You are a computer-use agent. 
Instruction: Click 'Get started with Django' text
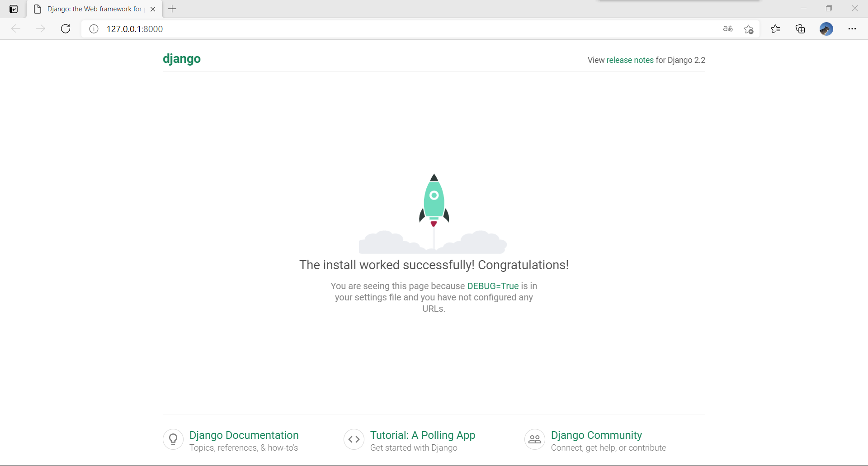point(414,448)
